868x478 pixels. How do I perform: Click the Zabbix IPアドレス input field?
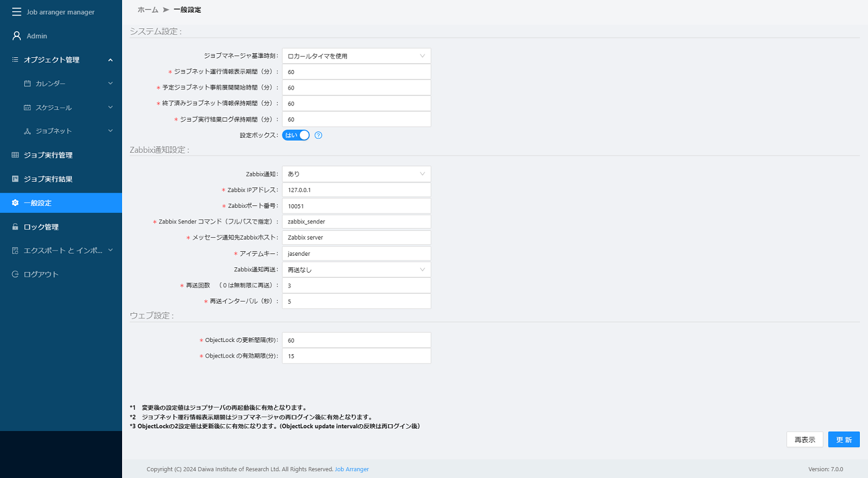pos(356,190)
